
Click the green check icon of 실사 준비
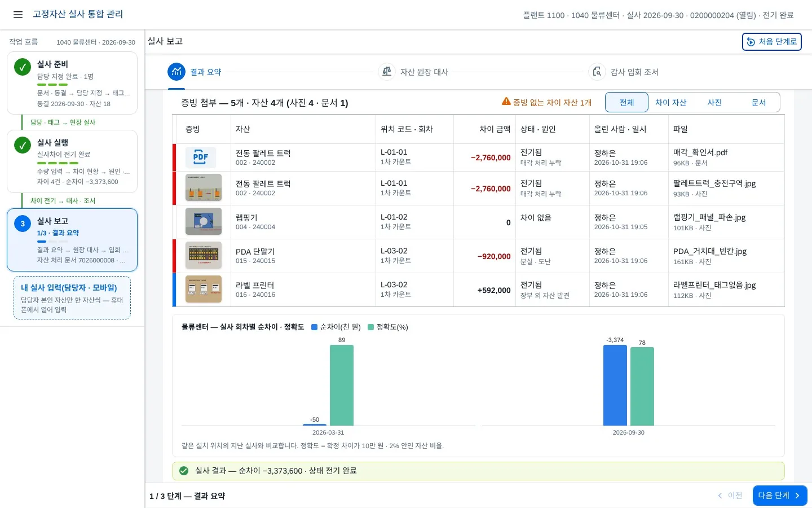23,67
